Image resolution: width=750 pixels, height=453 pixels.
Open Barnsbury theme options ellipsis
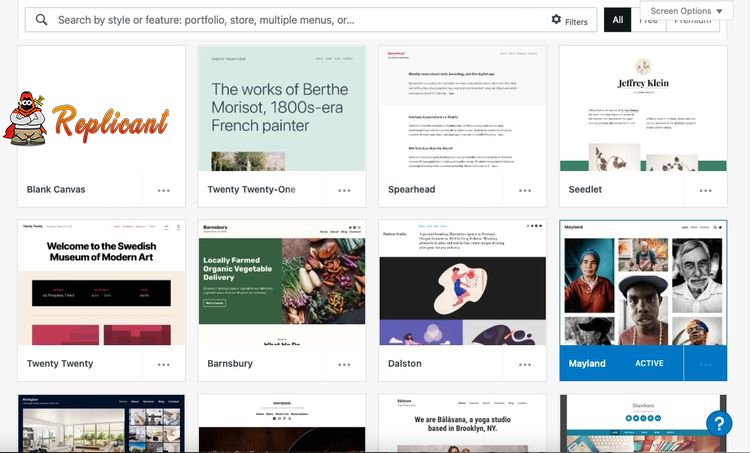[x=344, y=365]
